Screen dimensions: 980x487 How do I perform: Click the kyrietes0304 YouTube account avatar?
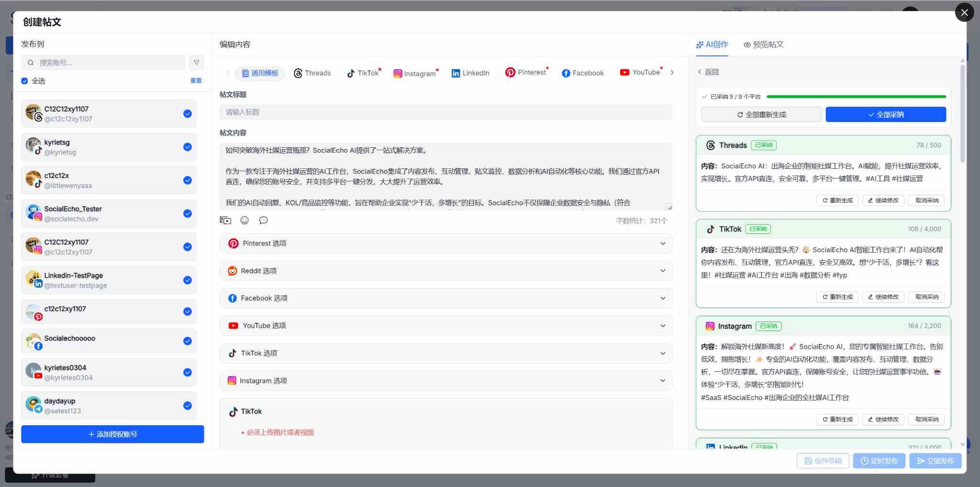pyautogui.click(x=33, y=372)
